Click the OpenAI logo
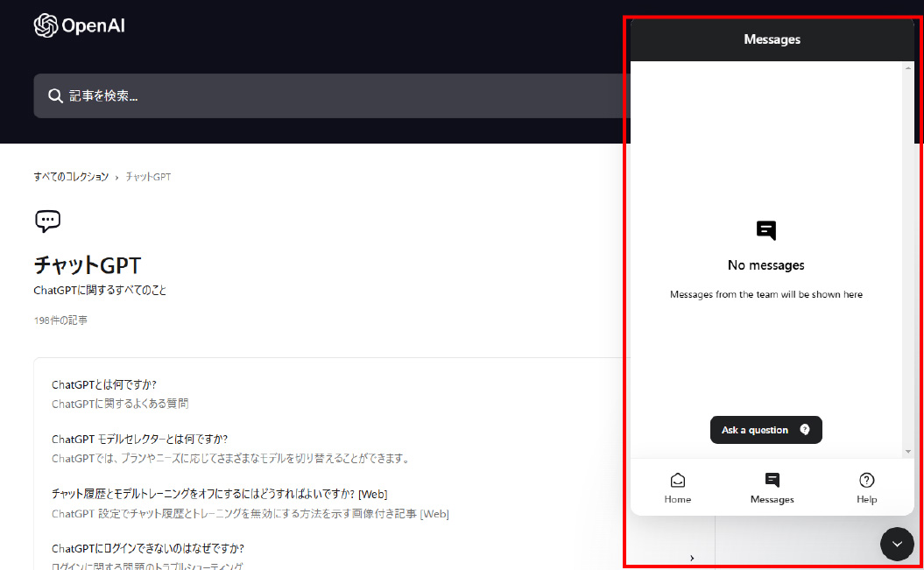 (79, 25)
